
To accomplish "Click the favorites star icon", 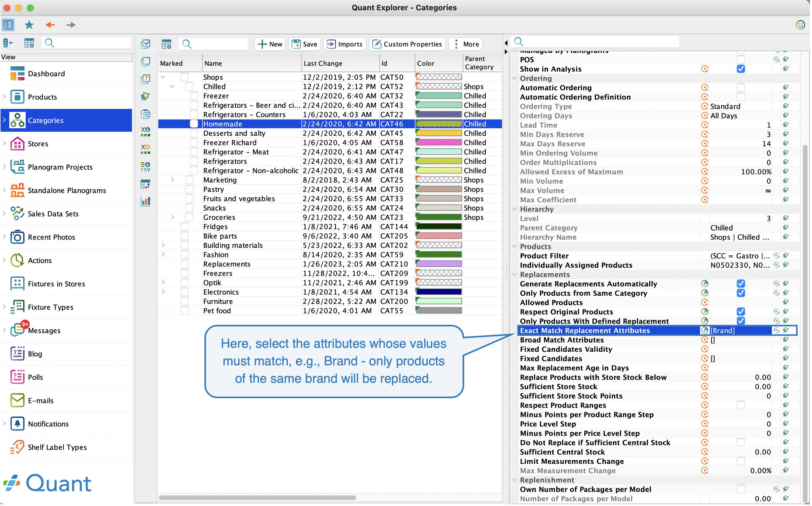I will 29,25.
